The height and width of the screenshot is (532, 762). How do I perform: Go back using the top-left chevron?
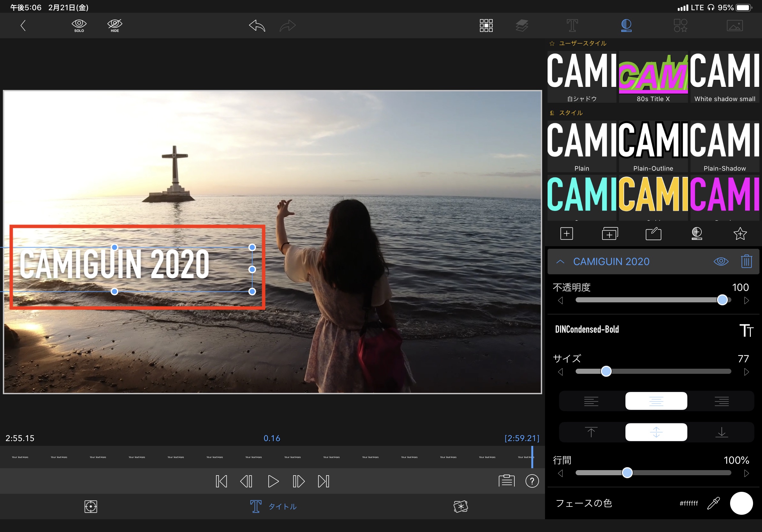23,26
